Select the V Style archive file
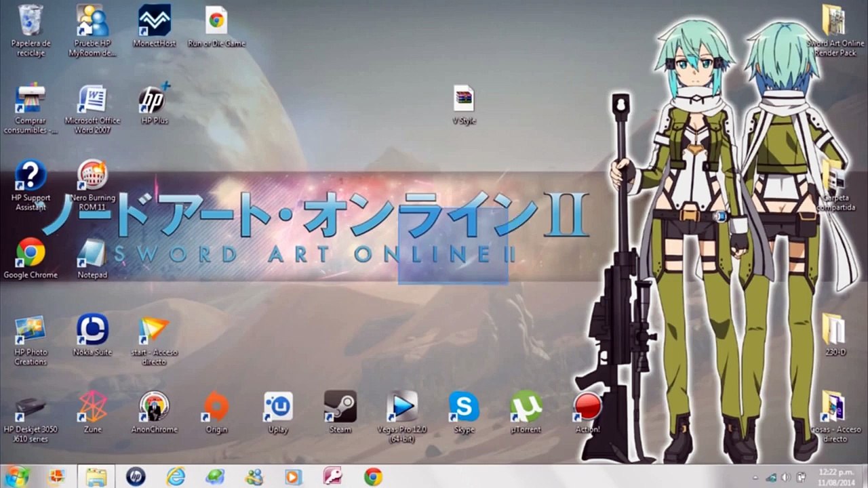This screenshot has width=868, height=488. 464,105
